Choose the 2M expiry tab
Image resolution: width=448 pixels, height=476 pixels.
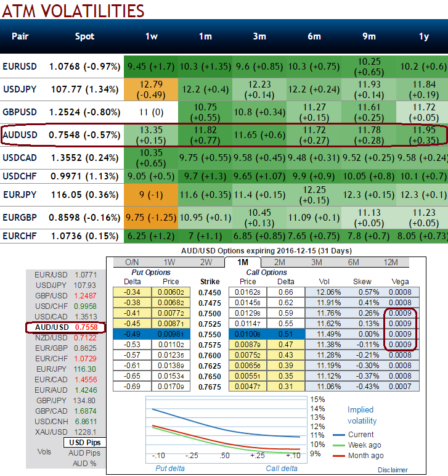279,262
